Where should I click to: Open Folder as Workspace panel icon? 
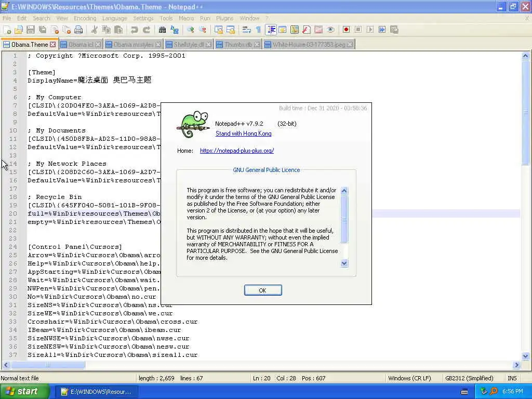click(x=318, y=30)
